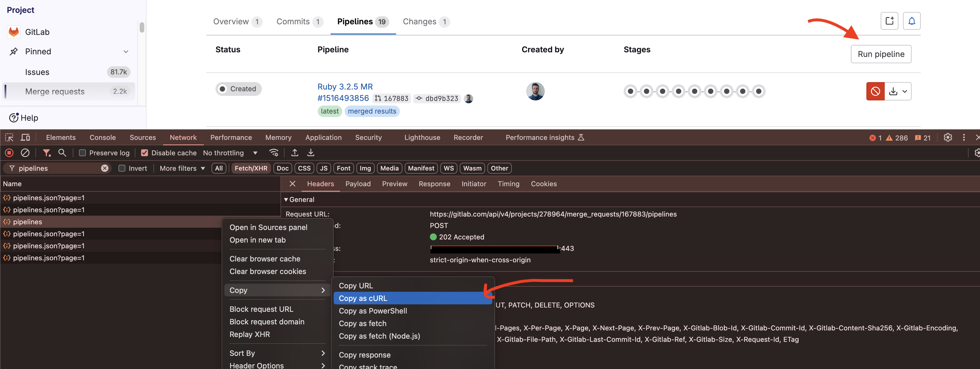The width and height of the screenshot is (980, 369).
Task: Open the notifications bell
Action: pos(912,21)
